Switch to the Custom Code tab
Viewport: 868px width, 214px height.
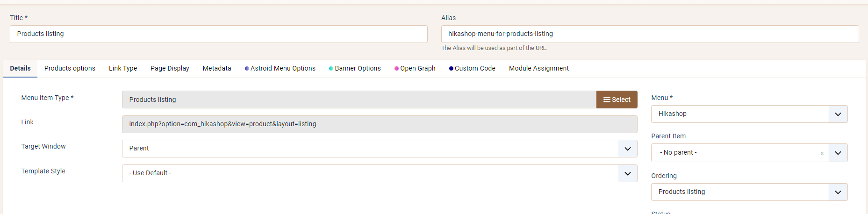click(x=472, y=68)
